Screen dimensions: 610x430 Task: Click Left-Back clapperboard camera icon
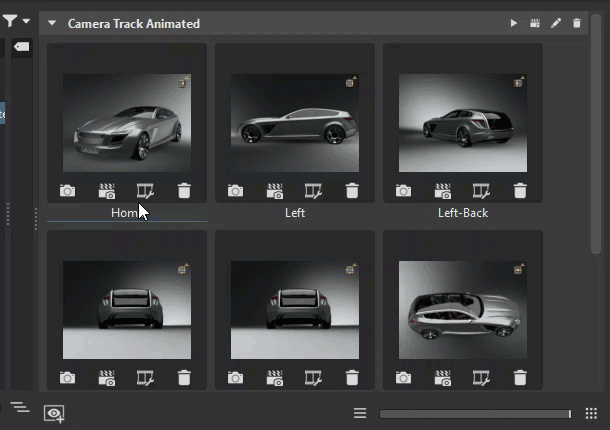pyautogui.click(x=443, y=191)
